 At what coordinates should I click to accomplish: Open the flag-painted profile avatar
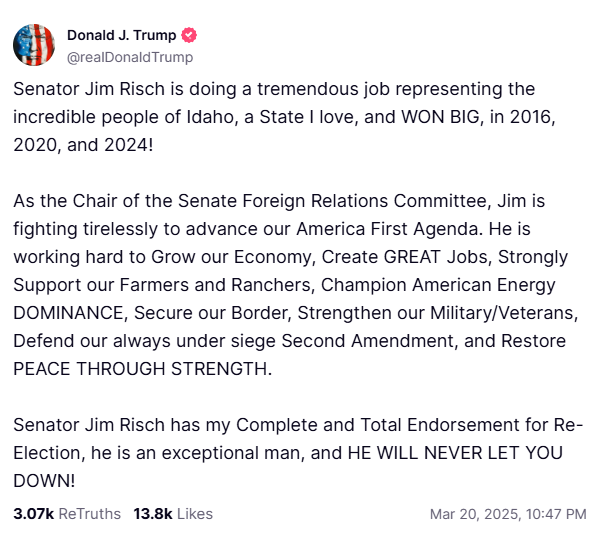tap(34, 45)
